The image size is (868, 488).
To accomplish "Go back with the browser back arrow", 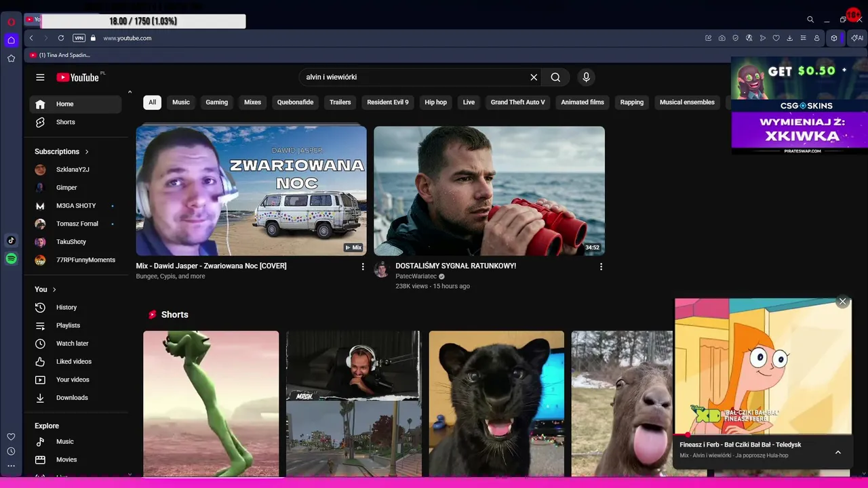I will [x=31, y=38].
